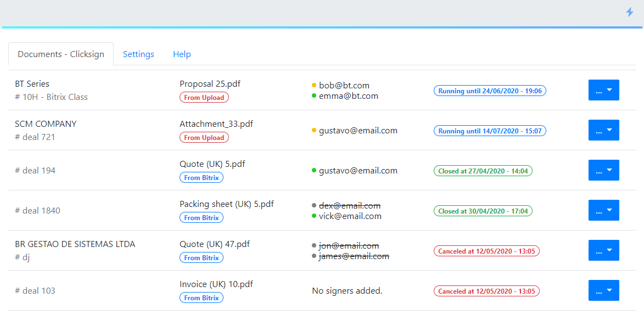Click the green status dot beside vick@email.com
644x320 pixels.
314,216
